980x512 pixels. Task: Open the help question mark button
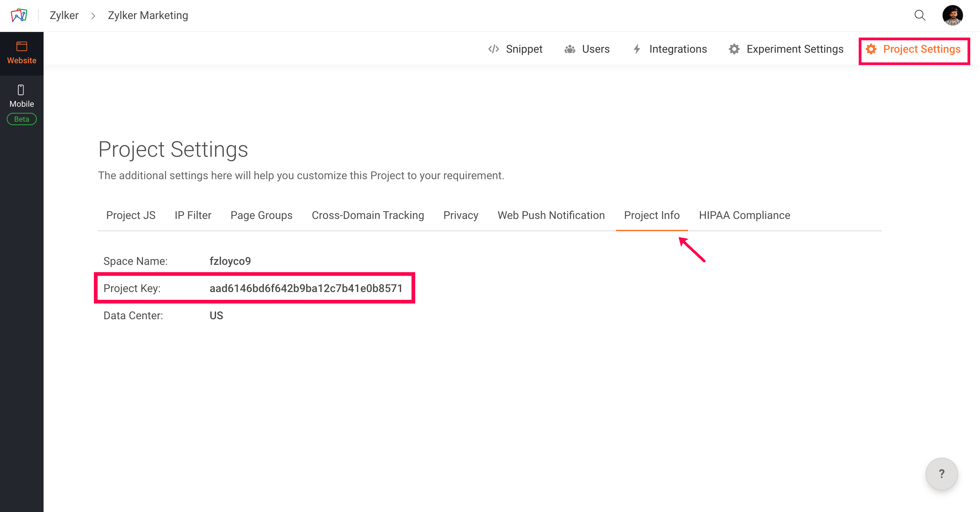(942, 474)
